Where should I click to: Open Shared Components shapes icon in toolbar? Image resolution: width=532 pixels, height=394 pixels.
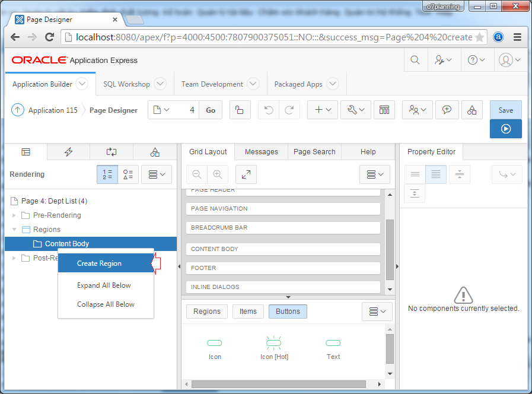pyautogui.click(x=472, y=110)
